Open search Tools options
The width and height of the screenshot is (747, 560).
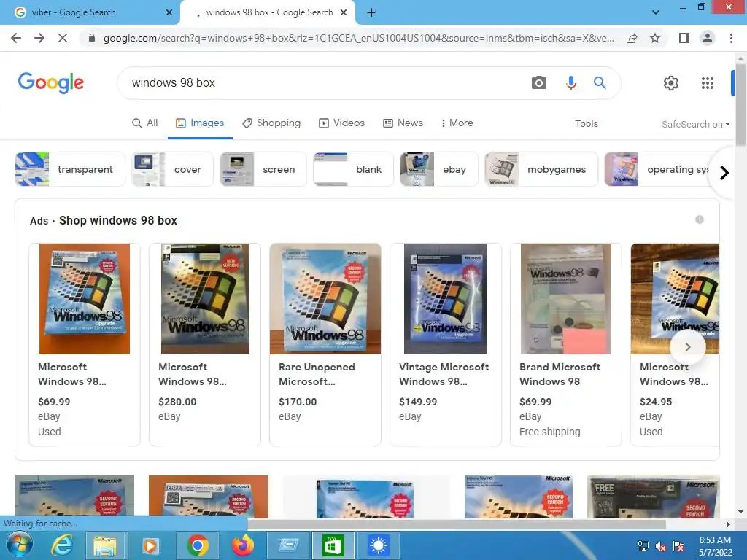586,124
